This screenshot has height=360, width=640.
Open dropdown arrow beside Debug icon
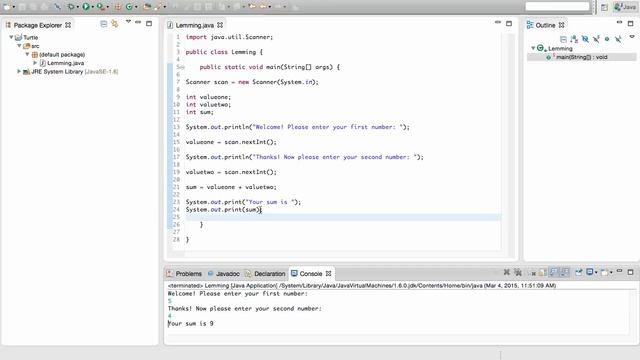(78, 7)
